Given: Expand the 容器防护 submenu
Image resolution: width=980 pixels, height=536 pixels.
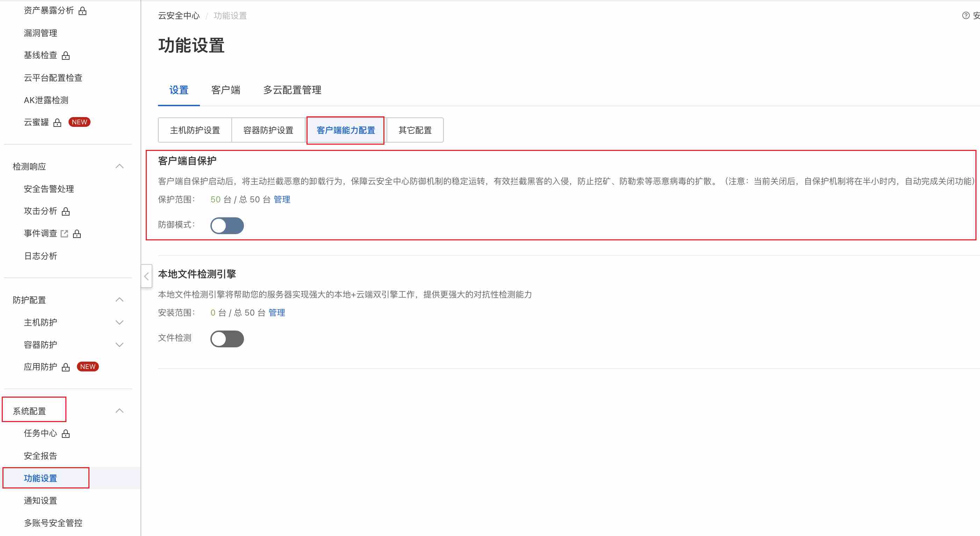Looking at the screenshot, I should [120, 345].
